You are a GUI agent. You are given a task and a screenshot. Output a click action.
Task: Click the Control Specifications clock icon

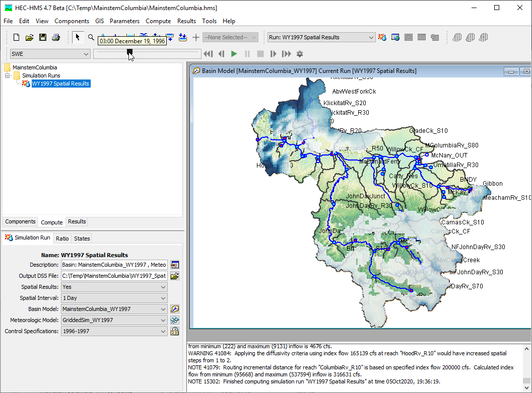coord(175,331)
